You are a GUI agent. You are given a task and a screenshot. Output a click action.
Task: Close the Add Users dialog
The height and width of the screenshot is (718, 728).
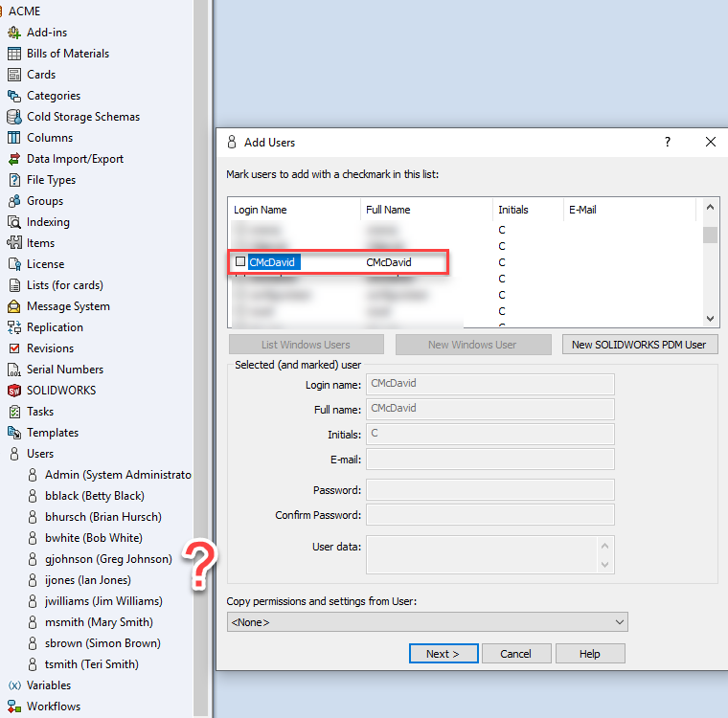(x=711, y=142)
